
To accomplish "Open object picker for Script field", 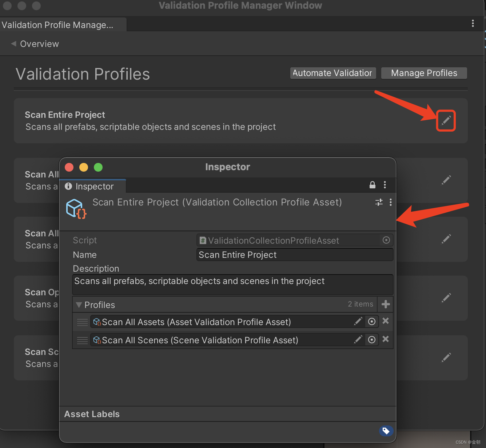I will coord(386,240).
